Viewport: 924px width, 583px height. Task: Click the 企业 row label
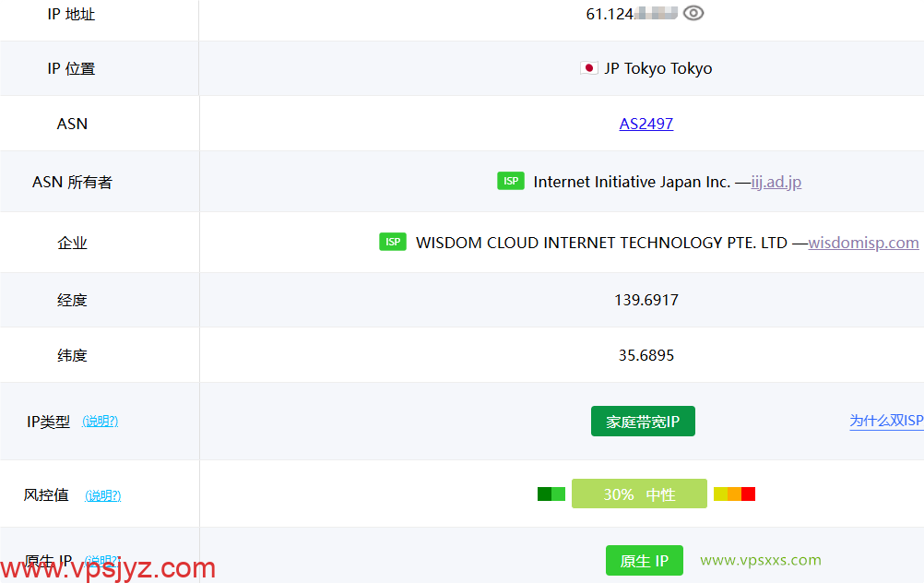point(72,243)
